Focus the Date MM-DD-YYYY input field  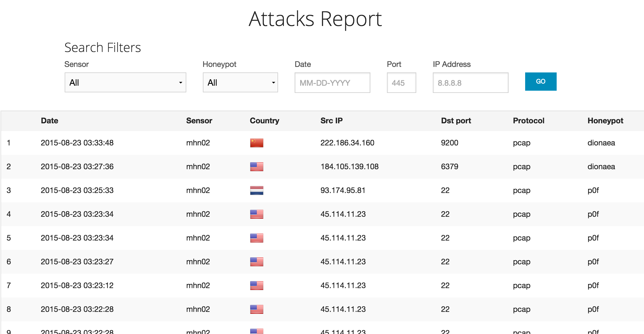click(x=332, y=83)
